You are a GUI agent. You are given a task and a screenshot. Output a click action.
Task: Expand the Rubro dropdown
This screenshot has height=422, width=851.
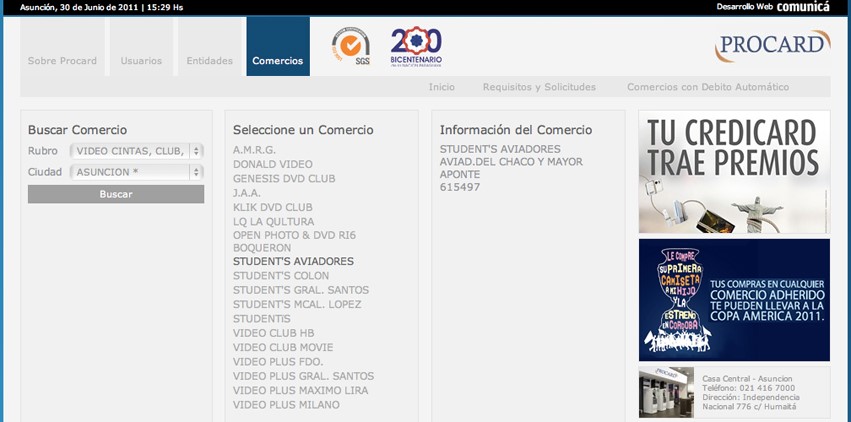point(137,151)
